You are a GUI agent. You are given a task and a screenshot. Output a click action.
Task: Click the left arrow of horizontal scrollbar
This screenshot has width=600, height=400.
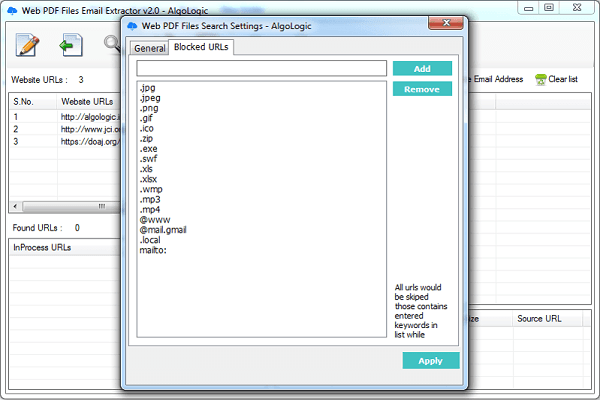pos(15,206)
